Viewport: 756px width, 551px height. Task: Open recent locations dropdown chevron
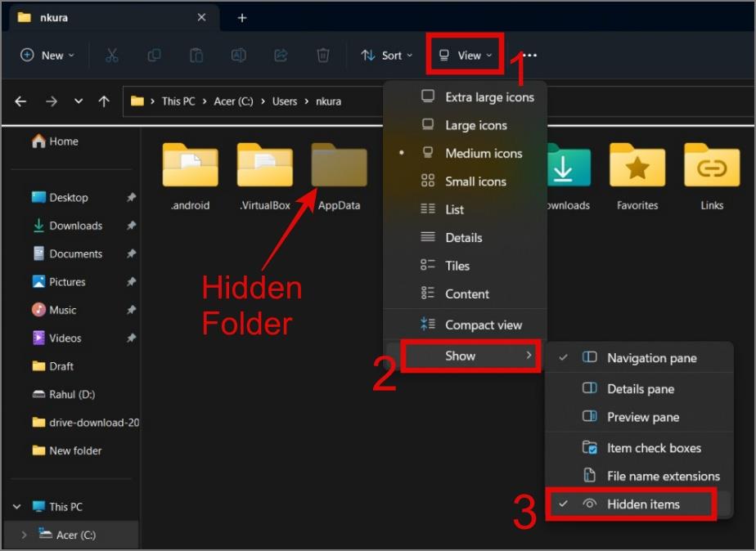tap(78, 101)
